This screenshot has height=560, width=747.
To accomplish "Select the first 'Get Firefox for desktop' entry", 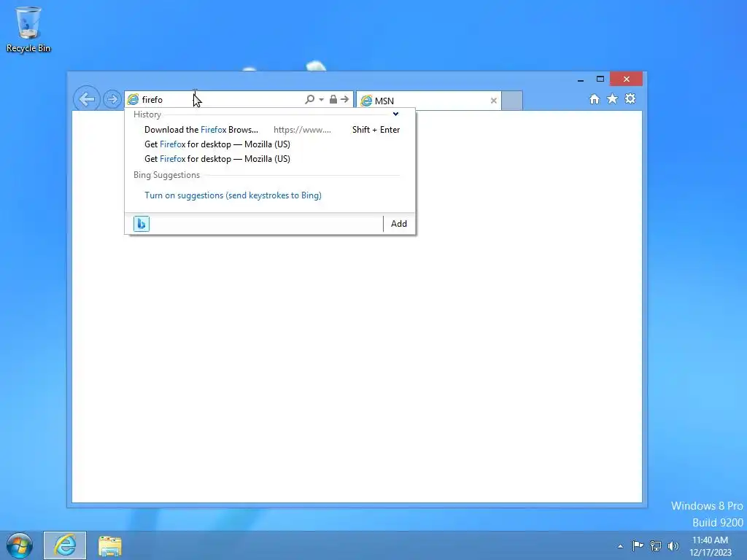I will (x=271, y=144).
